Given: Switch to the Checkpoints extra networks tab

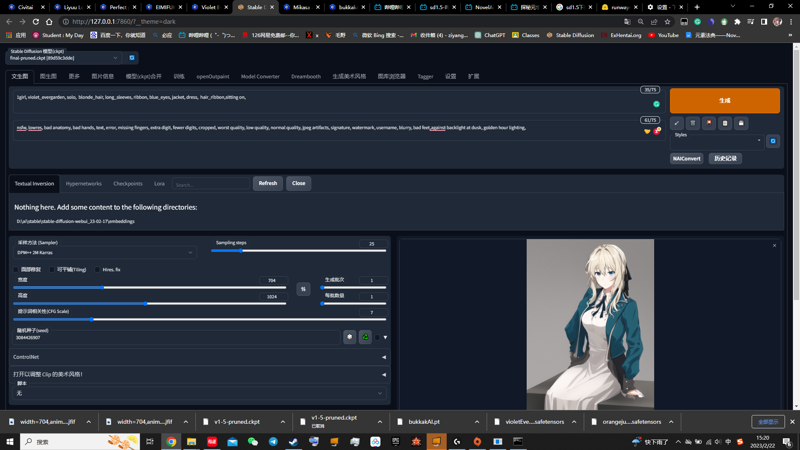Looking at the screenshot, I should (128, 184).
